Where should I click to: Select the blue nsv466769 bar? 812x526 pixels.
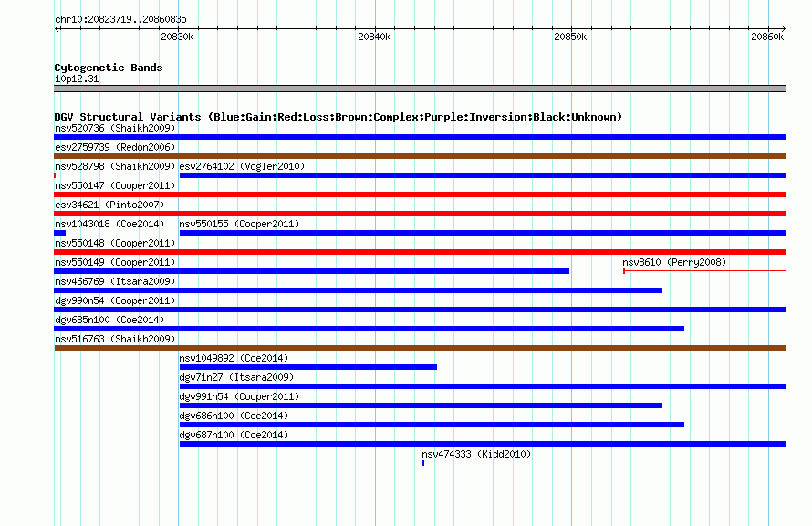358,290
